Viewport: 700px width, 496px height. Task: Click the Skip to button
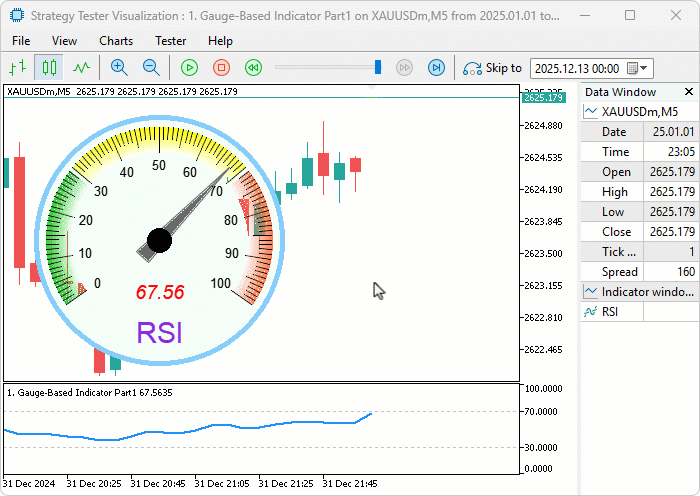pos(492,68)
